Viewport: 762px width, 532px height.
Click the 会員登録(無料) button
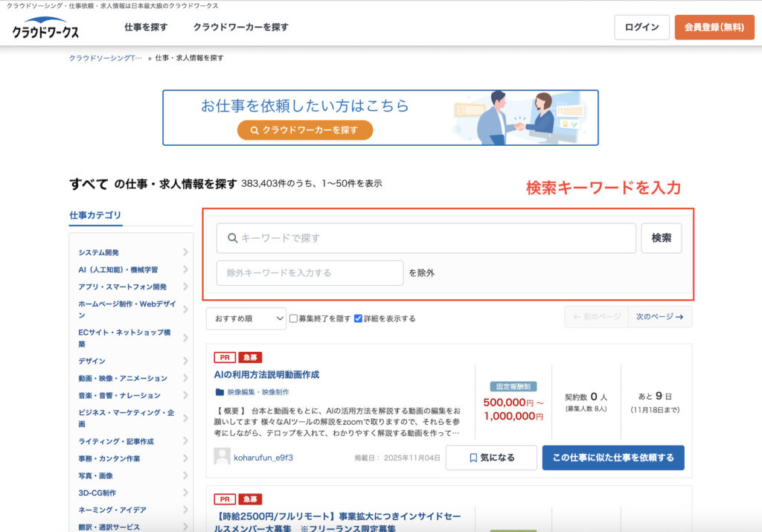click(x=714, y=28)
